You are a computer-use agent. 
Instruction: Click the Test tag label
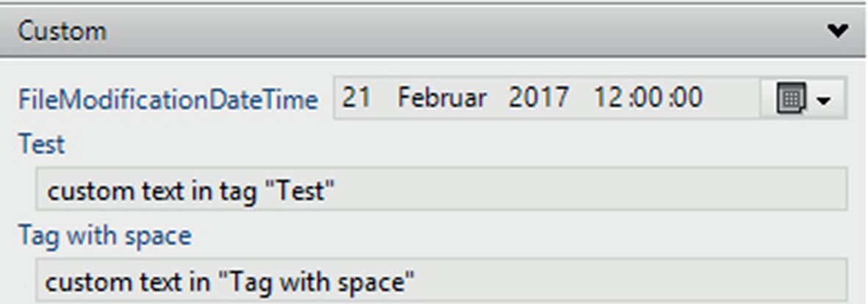pyautogui.click(x=41, y=144)
